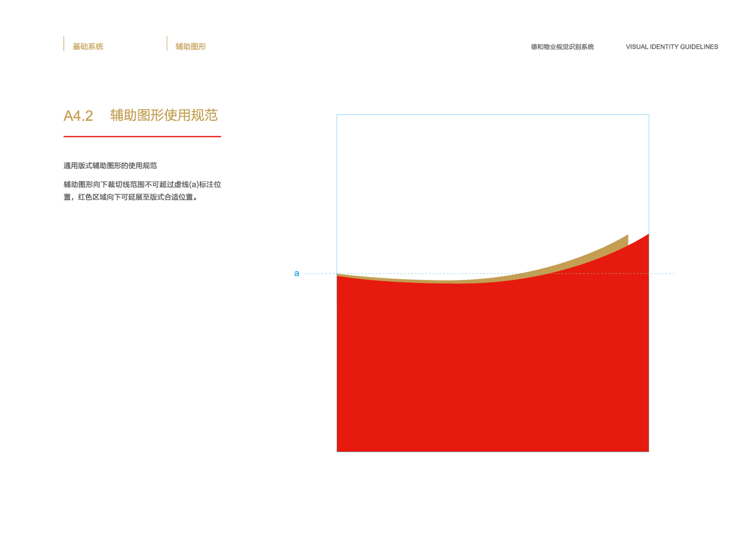Click the 辅助图形 header label

coord(191,47)
